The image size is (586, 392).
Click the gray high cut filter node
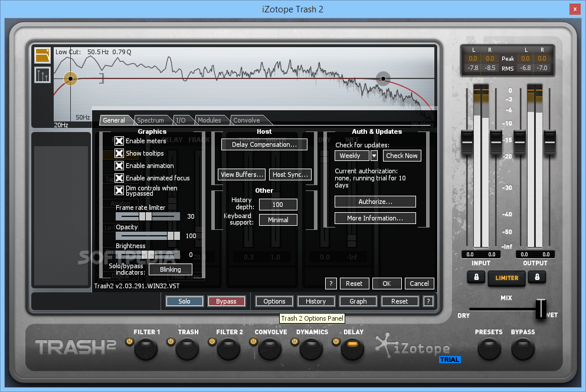point(383,78)
